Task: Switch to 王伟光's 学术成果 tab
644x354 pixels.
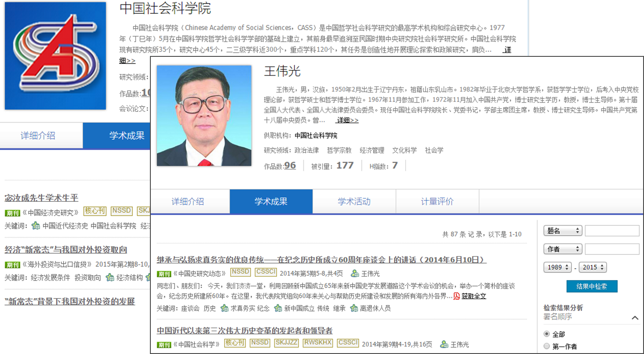Action: pyautogui.click(x=271, y=201)
